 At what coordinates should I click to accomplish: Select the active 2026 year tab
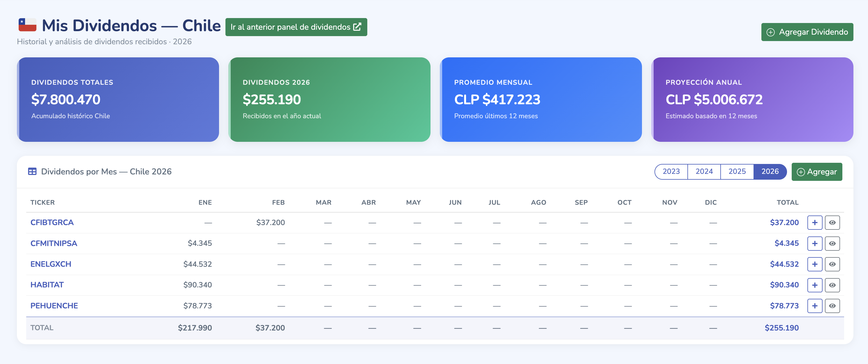coord(770,172)
